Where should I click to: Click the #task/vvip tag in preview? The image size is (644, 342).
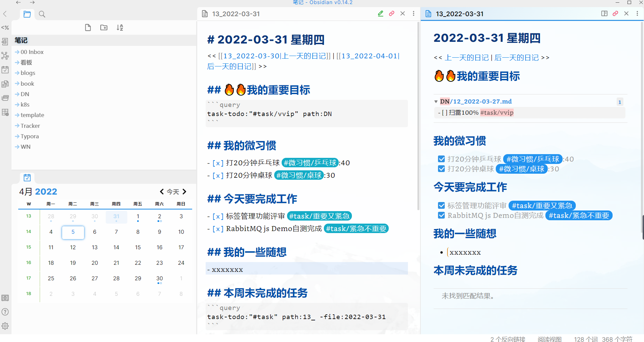click(497, 113)
